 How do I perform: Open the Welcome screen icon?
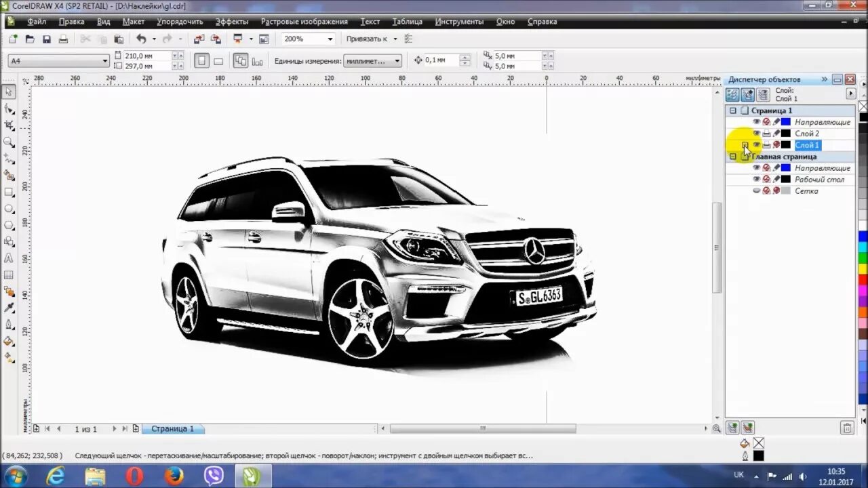[x=264, y=39]
